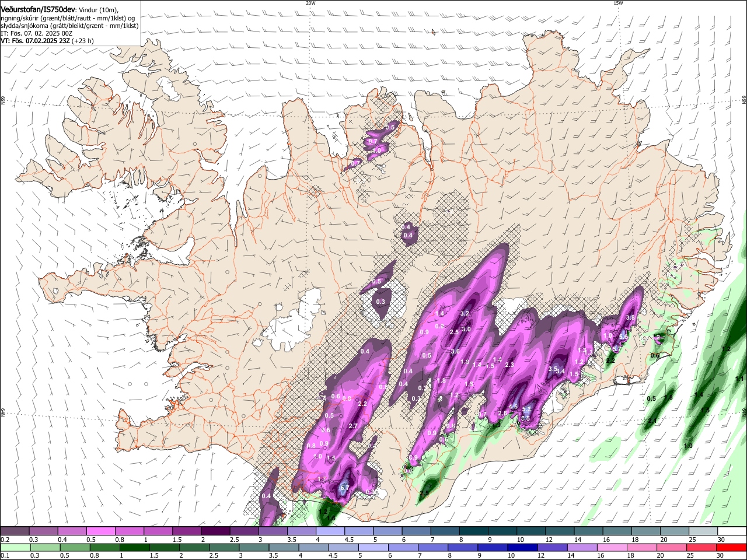Click the mauve swatch after 0.2 in top legend

(x=15, y=531)
